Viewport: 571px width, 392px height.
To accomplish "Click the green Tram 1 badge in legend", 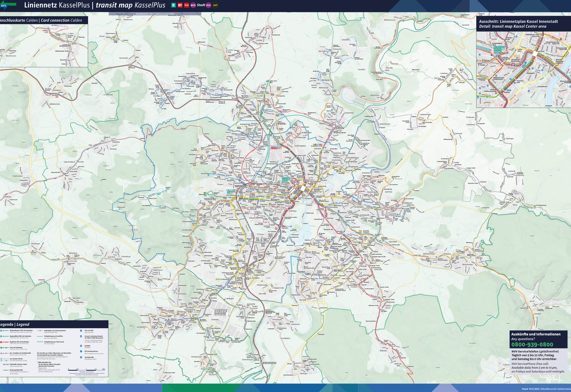I will [1, 348].
